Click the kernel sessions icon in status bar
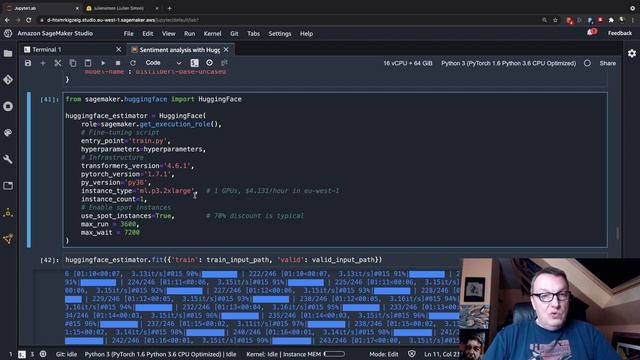640x360 pixels. tap(42, 354)
